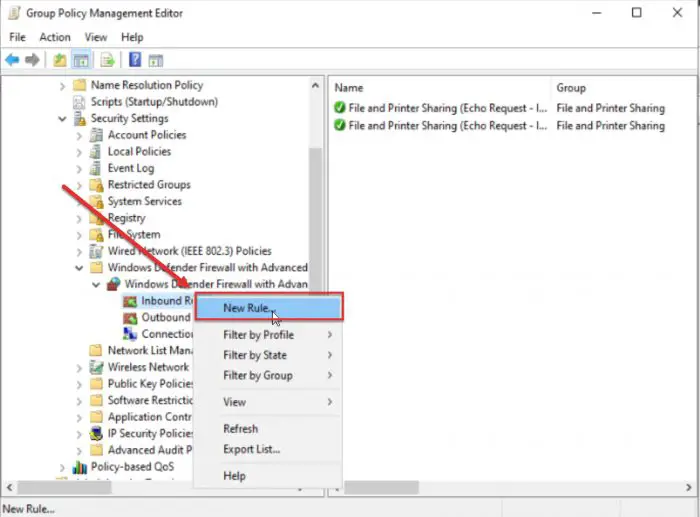Image resolution: width=700 pixels, height=517 pixels.
Task: Select the Application Control tree item
Action: coord(150,417)
